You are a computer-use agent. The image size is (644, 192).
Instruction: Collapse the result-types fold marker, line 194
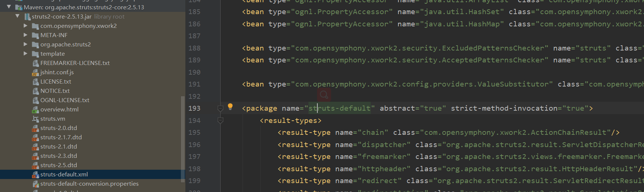pyautogui.click(x=220, y=121)
